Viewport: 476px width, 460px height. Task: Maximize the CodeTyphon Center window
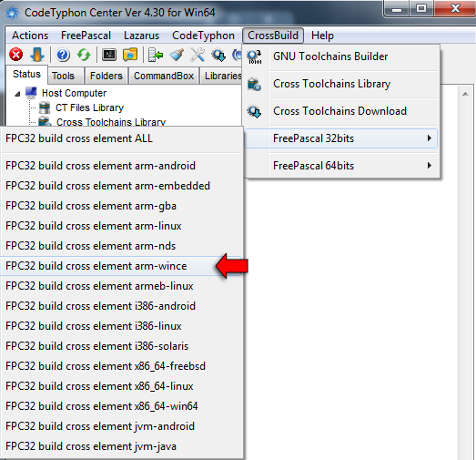pyautogui.click(x=421, y=8)
